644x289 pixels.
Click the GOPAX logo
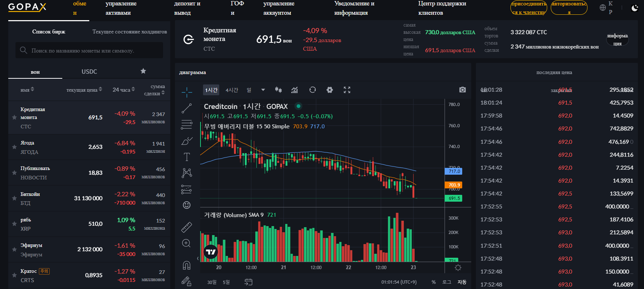coord(27,7)
